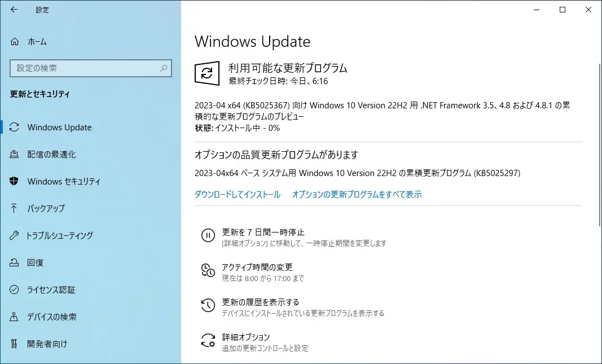This screenshot has width=602, height=364.
Task: Select the 回復 (Recovery) icon
Action: coord(13,262)
